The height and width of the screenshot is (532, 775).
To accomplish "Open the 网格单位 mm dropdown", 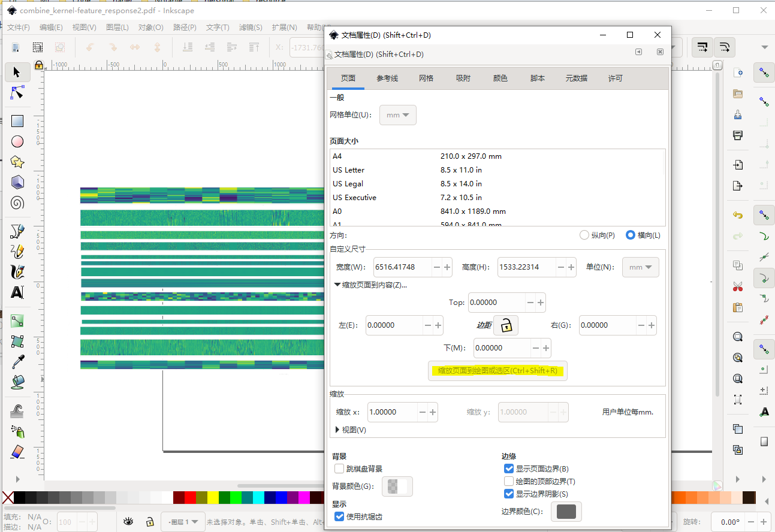I will pos(397,114).
